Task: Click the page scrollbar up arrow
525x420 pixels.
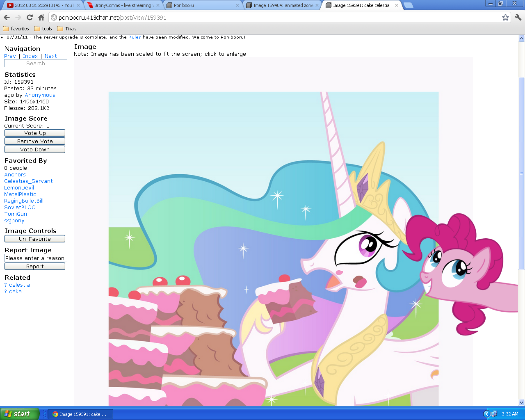Action: coord(522,39)
